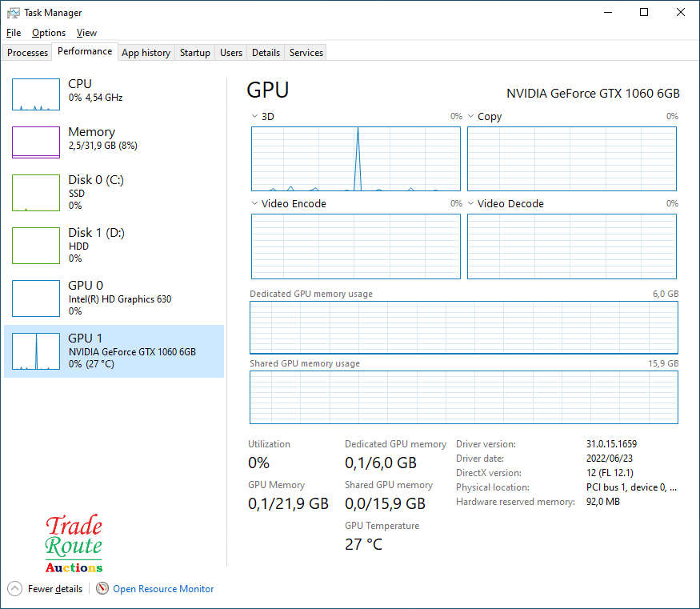Click the Resource Monitor gauge icon
This screenshot has width=700, height=609.
tap(102, 588)
